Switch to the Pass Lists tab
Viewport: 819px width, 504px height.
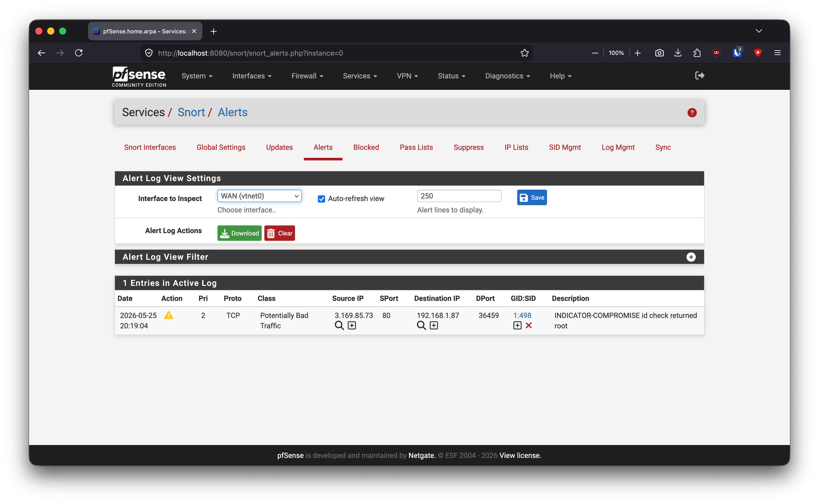click(416, 147)
